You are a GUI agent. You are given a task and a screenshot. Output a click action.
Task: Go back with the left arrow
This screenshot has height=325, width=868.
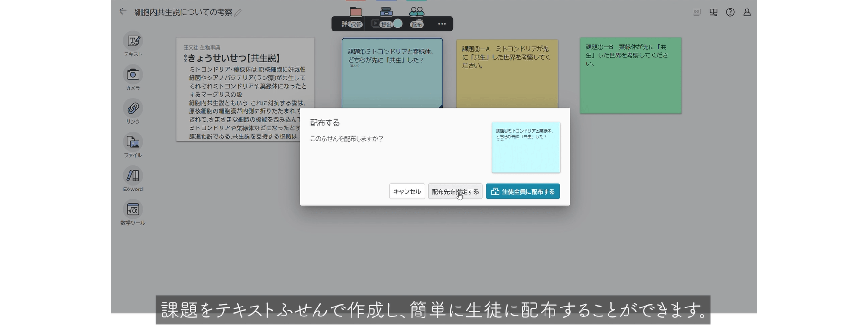tap(123, 11)
